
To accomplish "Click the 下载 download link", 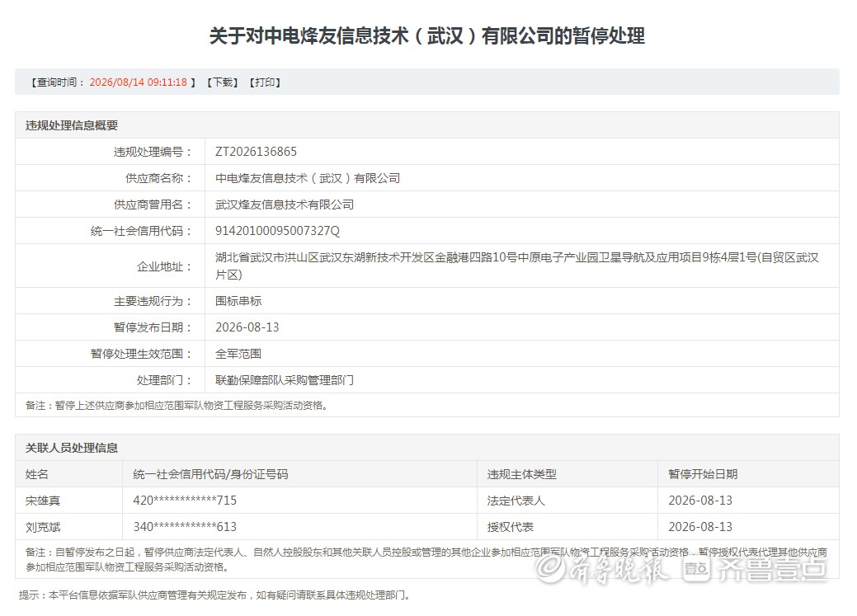I will [223, 82].
